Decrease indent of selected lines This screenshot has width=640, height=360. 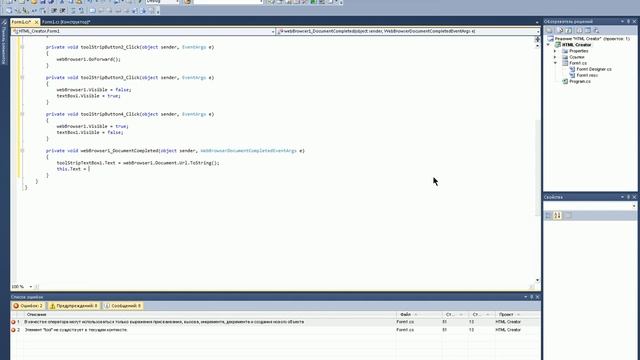(x=53, y=11)
